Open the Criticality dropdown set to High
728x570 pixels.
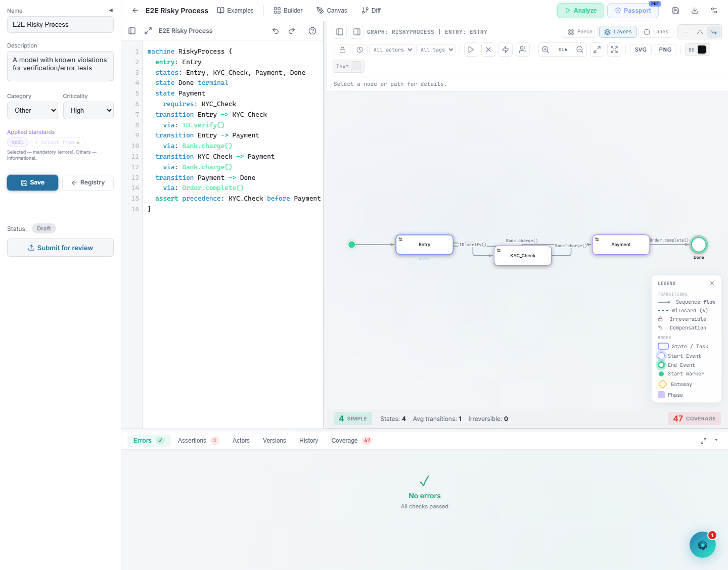click(x=88, y=111)
